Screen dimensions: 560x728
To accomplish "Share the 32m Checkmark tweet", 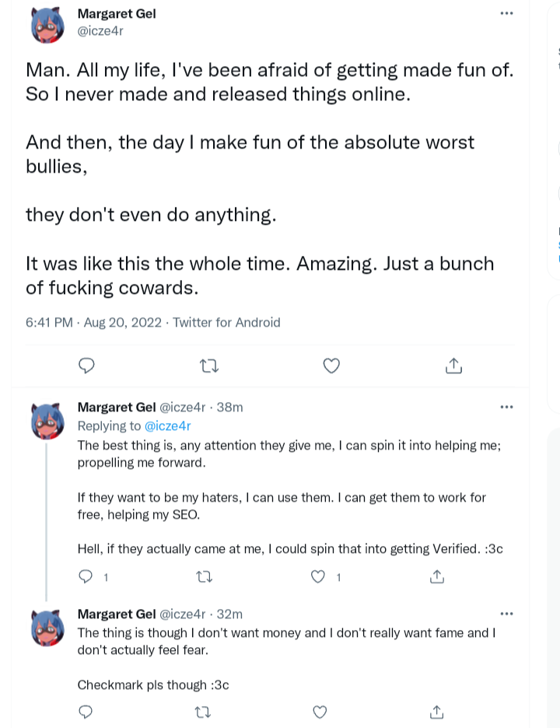I will (x=437, y=712).
